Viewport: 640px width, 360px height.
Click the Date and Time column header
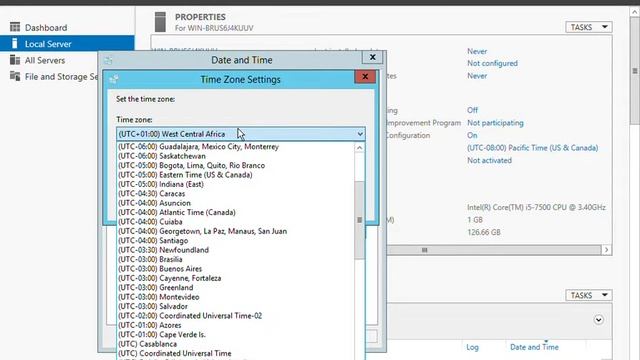[534, 347]
